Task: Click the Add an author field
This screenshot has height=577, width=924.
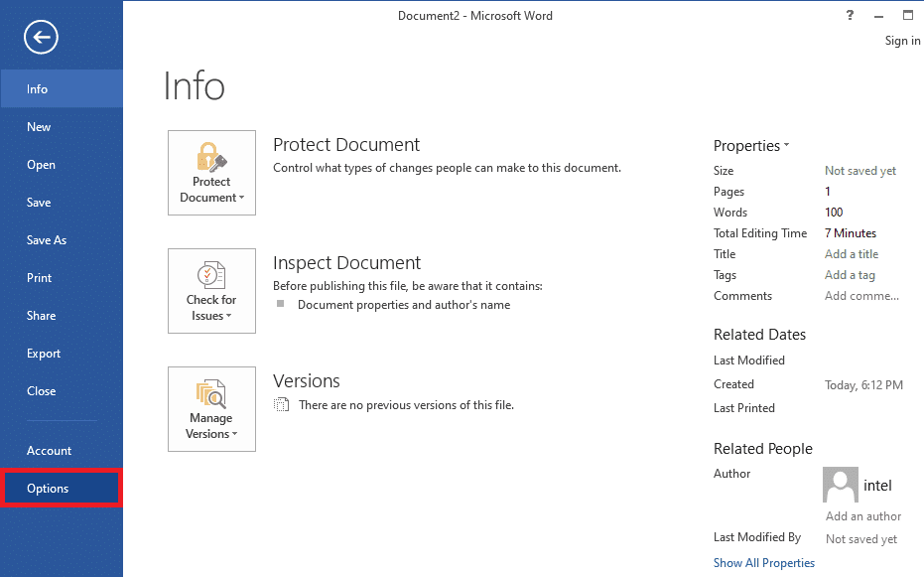Action: pyautogui.click(x=863, y=516)
